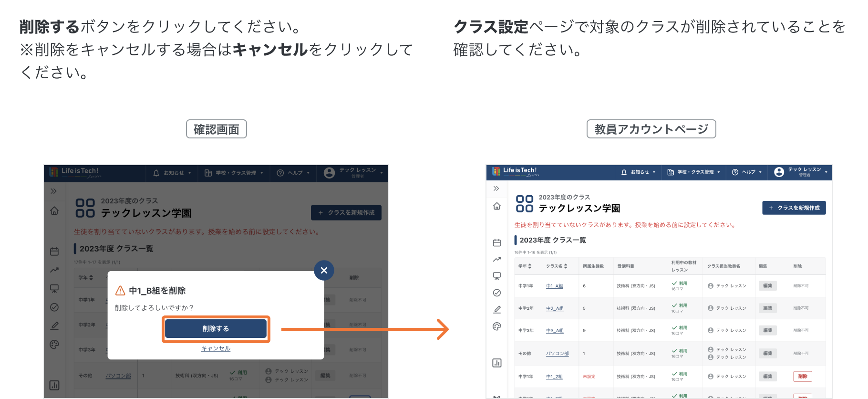
Task: Open the テック レッスン account menu on right page
Action: 801,172
